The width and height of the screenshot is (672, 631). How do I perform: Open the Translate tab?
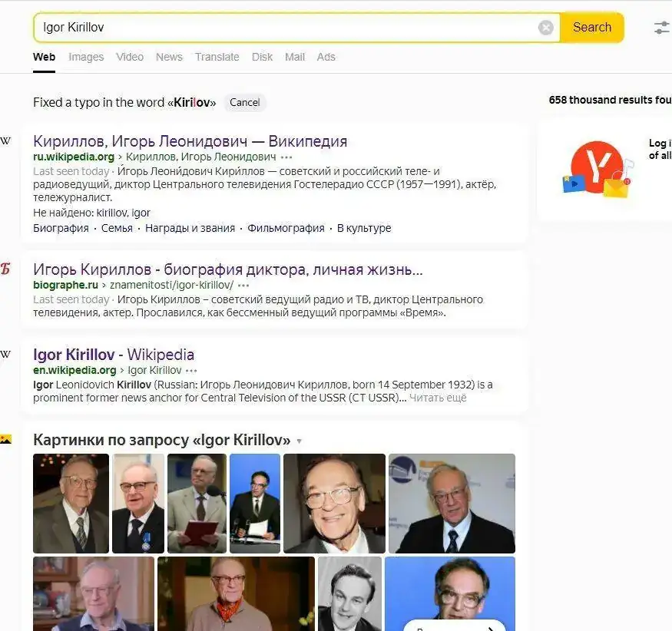point(217,57)
